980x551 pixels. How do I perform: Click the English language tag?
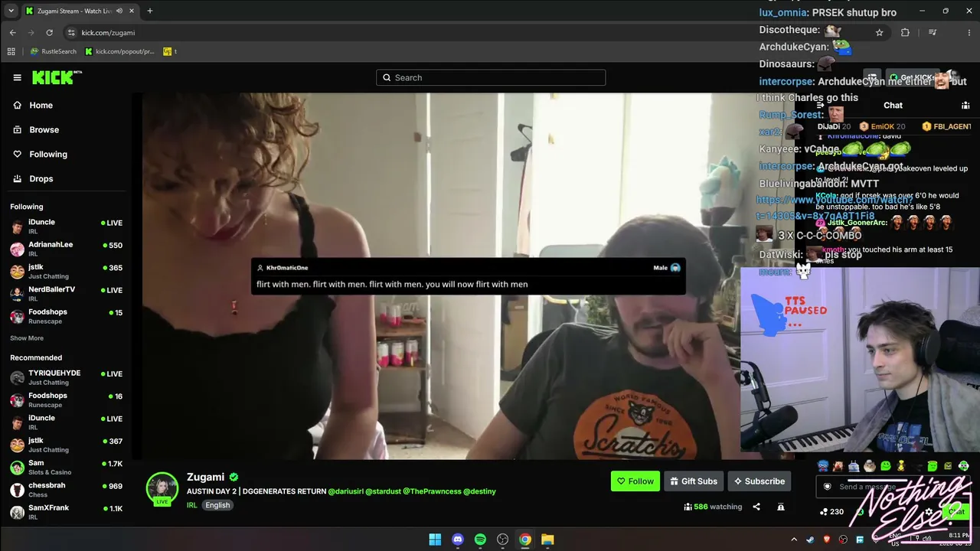pyautogui.click(x=217, y=505)
